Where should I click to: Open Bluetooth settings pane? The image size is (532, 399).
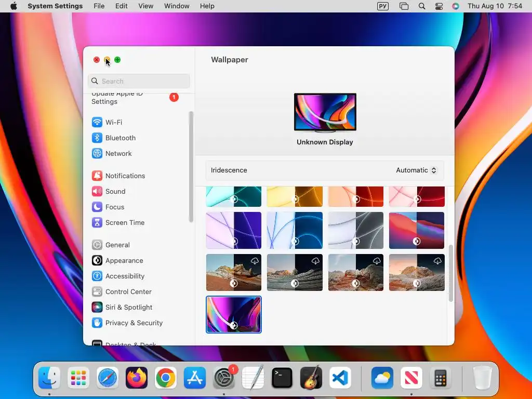[x=113, y=138]
